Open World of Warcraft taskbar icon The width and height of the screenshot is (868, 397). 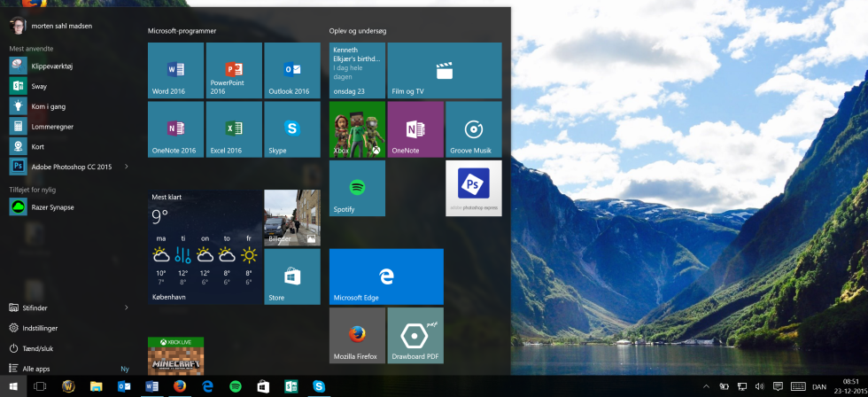pyautogui.click(x=68, y=386)
